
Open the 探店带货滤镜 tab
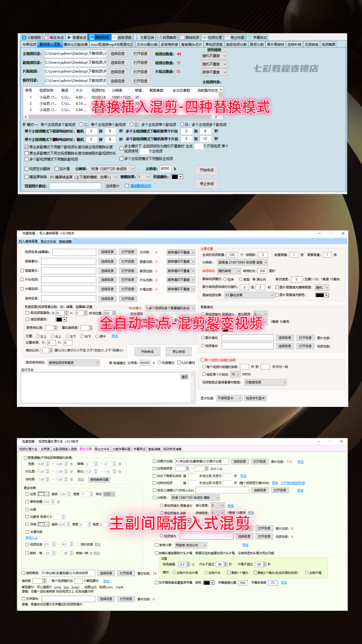click(x=172, y=449)
